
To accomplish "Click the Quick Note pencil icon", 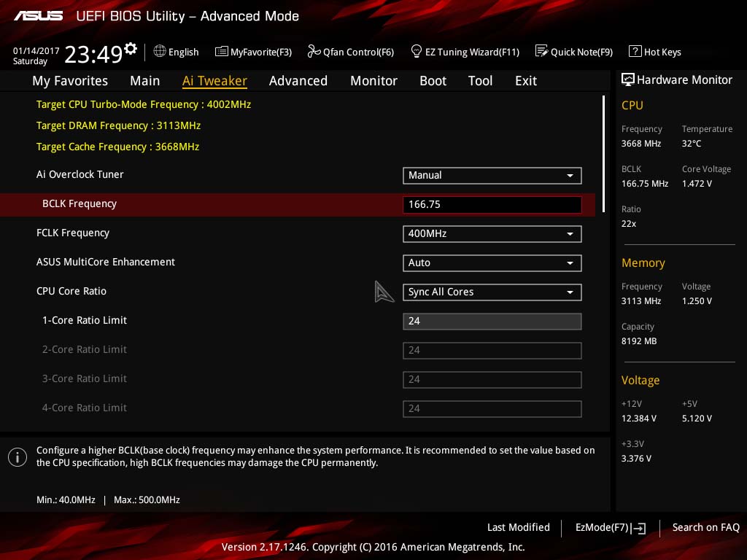I will pos(541,51).
